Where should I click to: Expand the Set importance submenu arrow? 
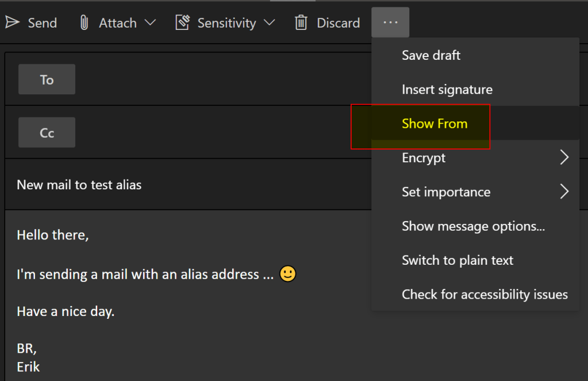(564, 192)
